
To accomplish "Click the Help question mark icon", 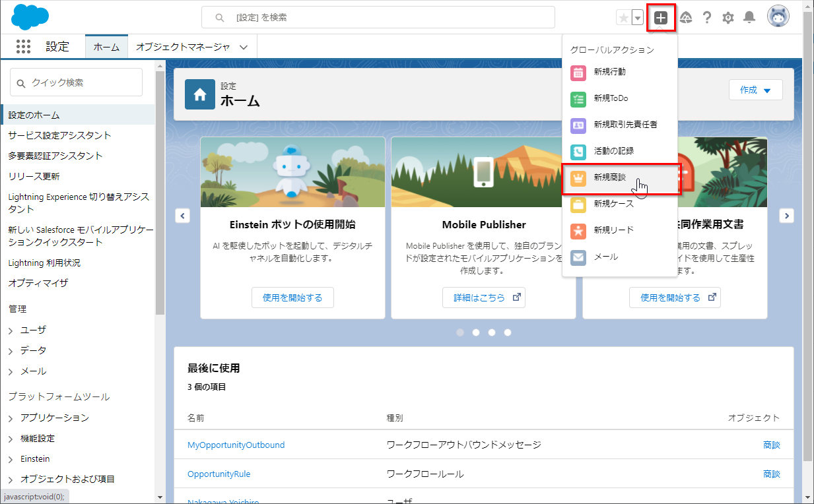I will click(x=707, y=18).
